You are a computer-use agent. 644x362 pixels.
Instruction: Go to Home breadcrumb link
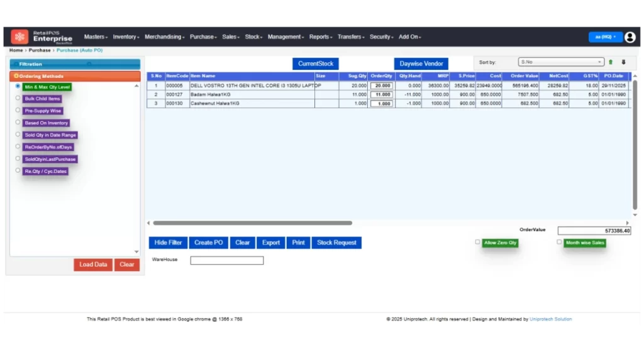point(16,50)
